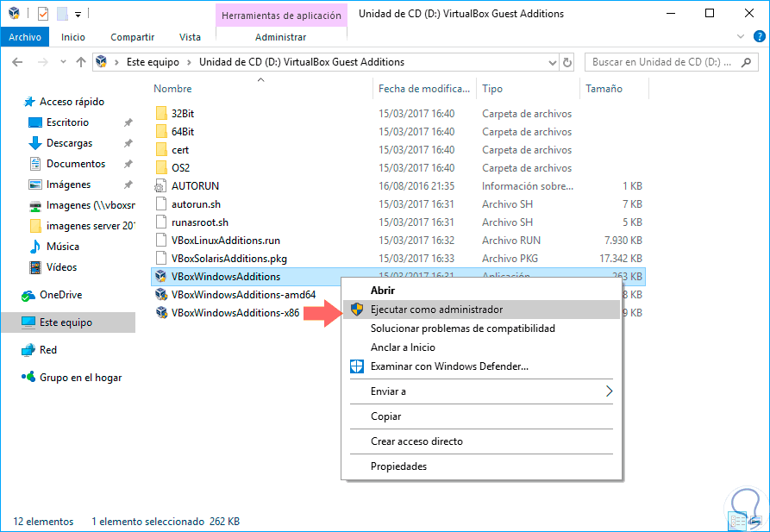Open Documentos in navigation pane
The height and width of the screenshot is (532, 770).
(x=76, y=164)
